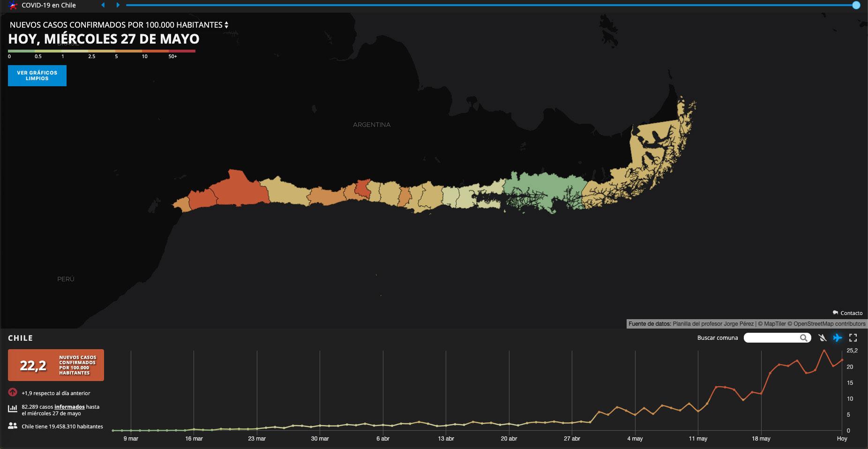Advance one day with right arrow
Viewport: 868px width, 449px height.
pos(118,5)
